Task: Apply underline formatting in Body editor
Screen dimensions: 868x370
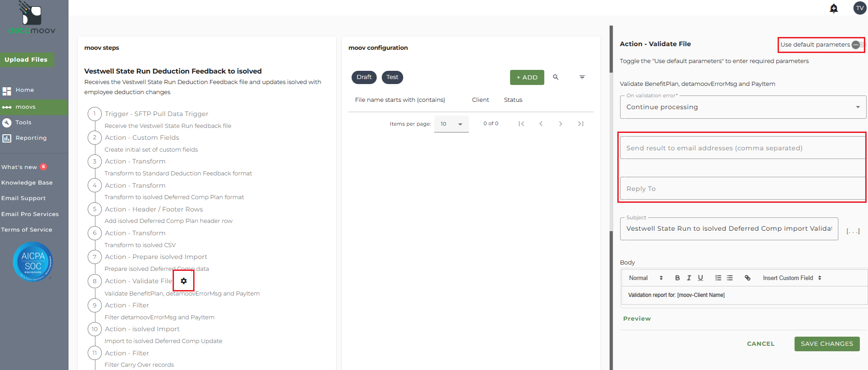Action: [x=700, y=278]
